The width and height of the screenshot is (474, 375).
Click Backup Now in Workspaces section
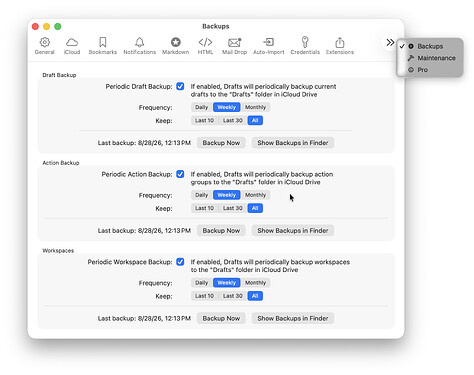pos(221,318)
